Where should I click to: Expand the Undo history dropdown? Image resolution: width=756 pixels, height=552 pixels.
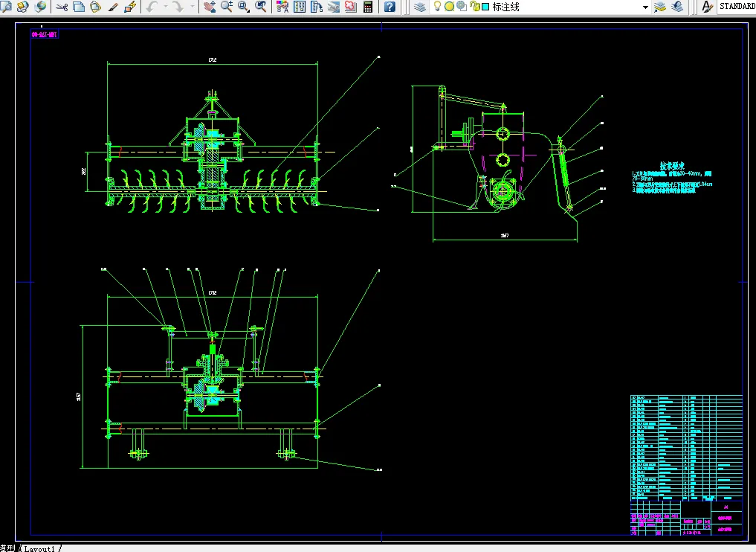(x=165, y=7)
